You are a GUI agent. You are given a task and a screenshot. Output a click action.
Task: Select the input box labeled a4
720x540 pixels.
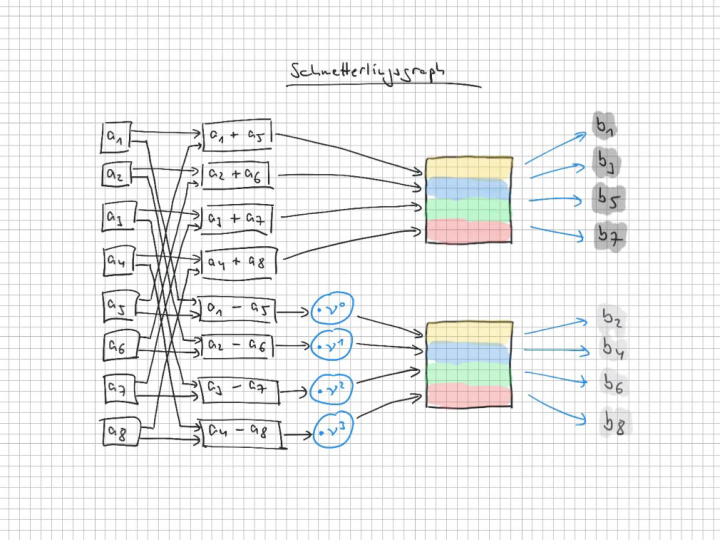click(119, 261)
